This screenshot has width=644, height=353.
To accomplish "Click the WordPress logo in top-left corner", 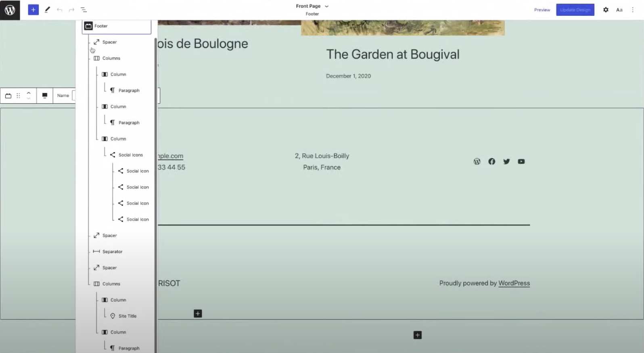I will tap(10, 10).
